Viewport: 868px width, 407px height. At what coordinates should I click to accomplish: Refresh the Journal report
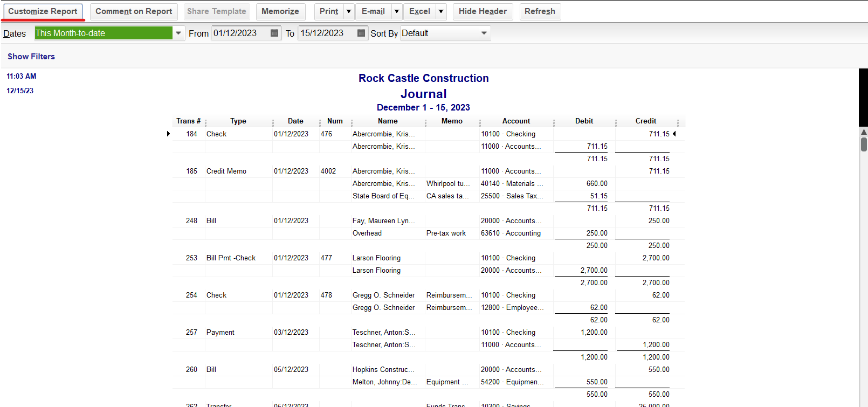point(540,11)
